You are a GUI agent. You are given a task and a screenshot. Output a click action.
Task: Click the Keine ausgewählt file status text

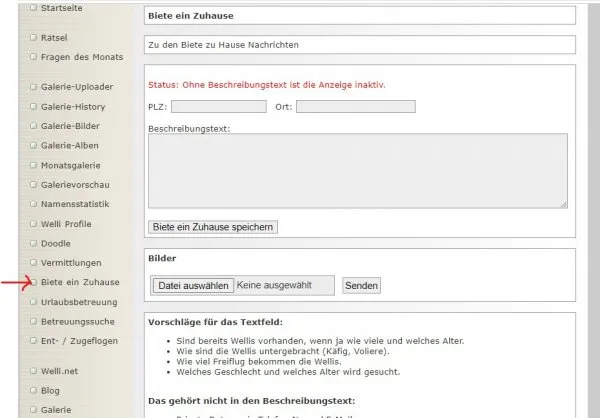(274, 285)
